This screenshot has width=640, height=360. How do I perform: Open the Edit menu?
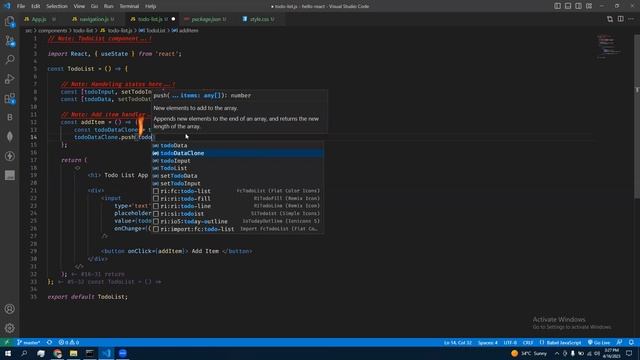point(36,6)
